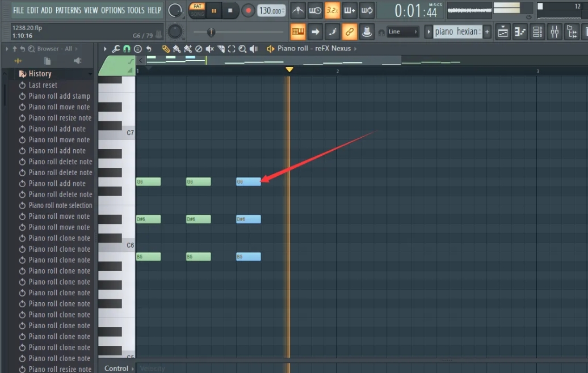The image size is (588, 373).
Task: Toggle snap magnet in the piano roll
Action: 126,49
